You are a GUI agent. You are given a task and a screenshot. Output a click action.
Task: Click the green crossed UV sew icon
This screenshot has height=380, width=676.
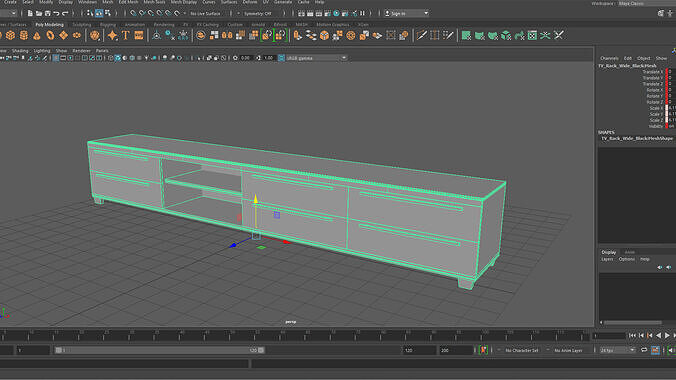point(545,35)
